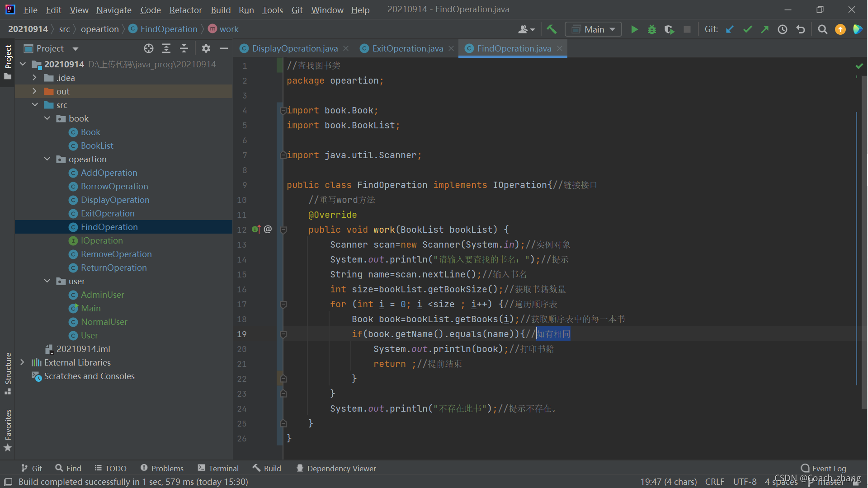Fold the if block at line 19
868x488 pixels.
click(283, 334)
